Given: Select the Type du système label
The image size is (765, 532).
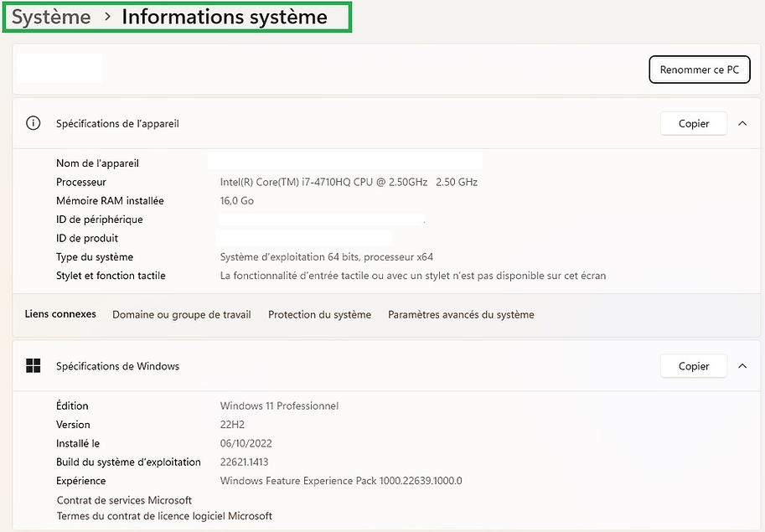Looking at the screenshot, I should [95, 257].
